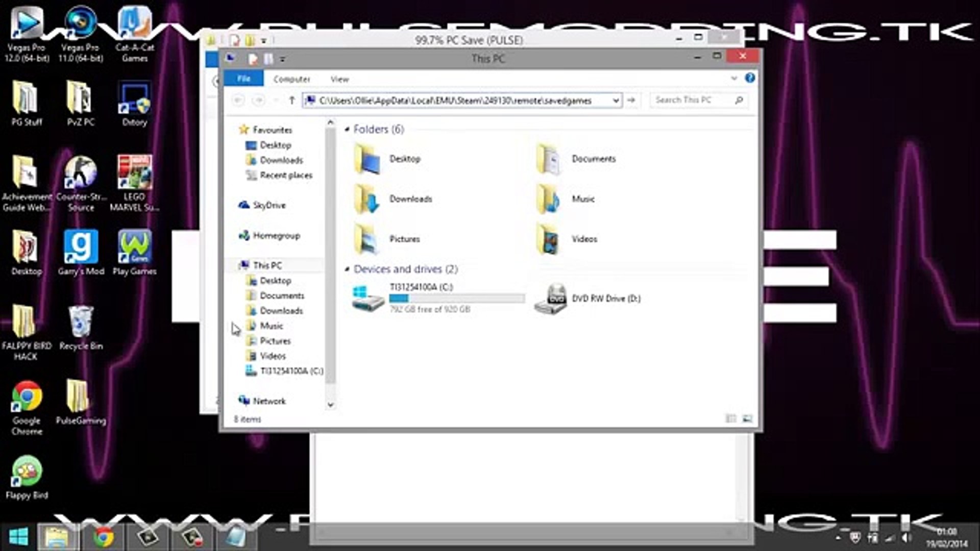Switch to details view layout
The width and height of the screenshot is (980, 551).
point(731,419)
